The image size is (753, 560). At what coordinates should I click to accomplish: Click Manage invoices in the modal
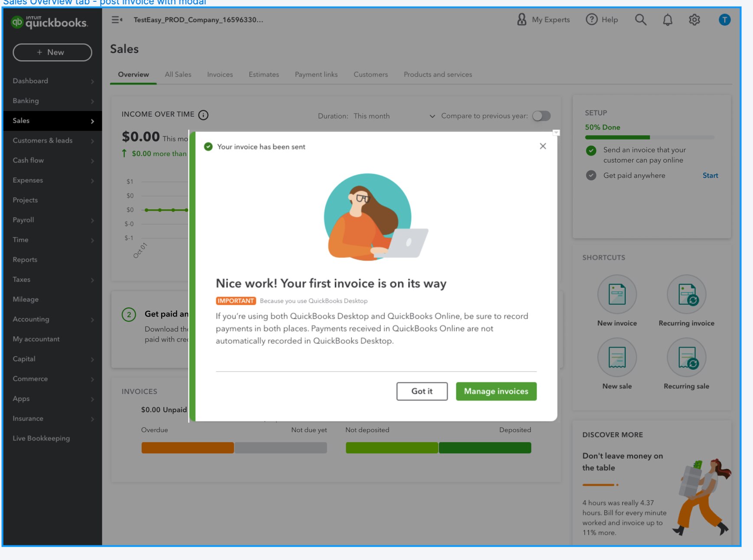496,391
